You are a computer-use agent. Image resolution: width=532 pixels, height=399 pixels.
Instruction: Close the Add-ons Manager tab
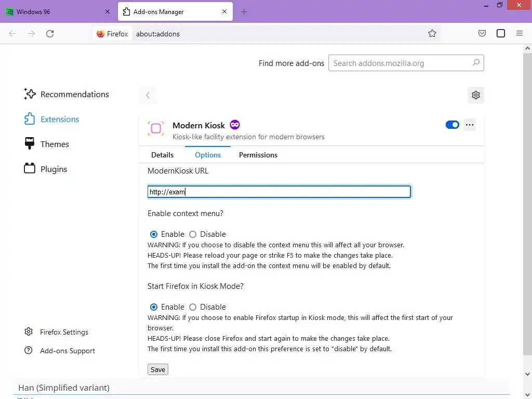tap(224, 11)
